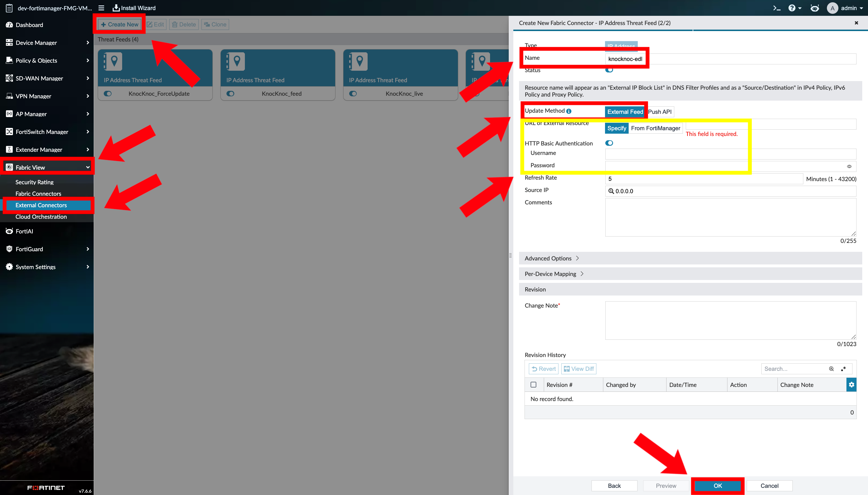Click the Install Wizard icon
868x495 pixels.
[x=116, y=8]
